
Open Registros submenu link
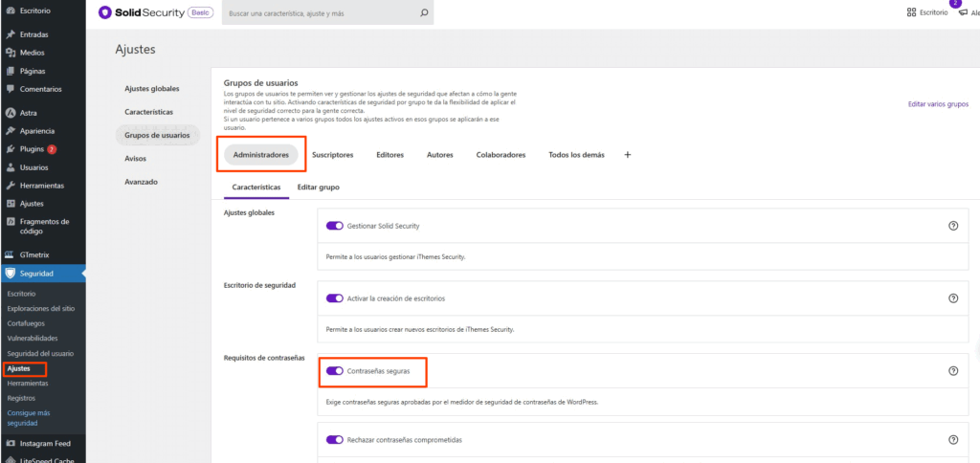tap(21, 398)
